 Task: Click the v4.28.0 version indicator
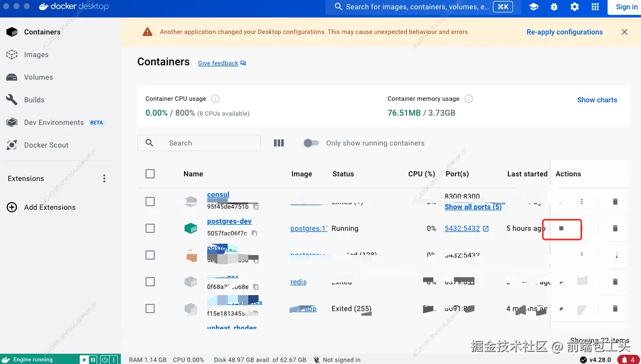point(596,360)
